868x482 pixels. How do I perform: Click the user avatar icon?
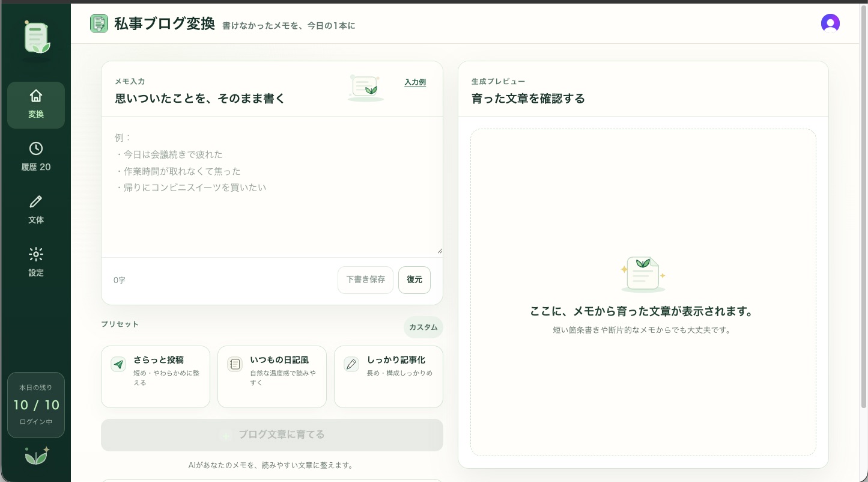(x=830, y=23)
